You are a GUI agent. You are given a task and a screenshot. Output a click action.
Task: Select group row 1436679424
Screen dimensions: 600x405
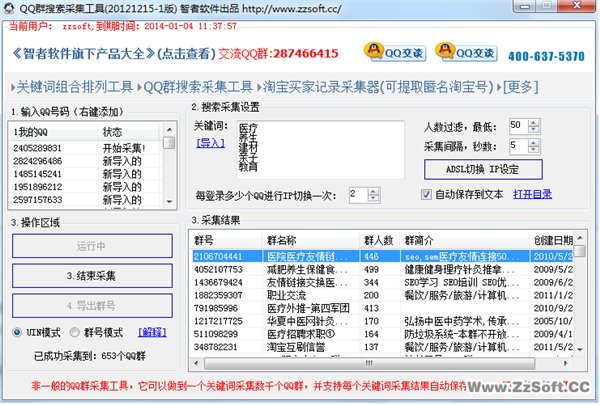(x=383, y=282)
